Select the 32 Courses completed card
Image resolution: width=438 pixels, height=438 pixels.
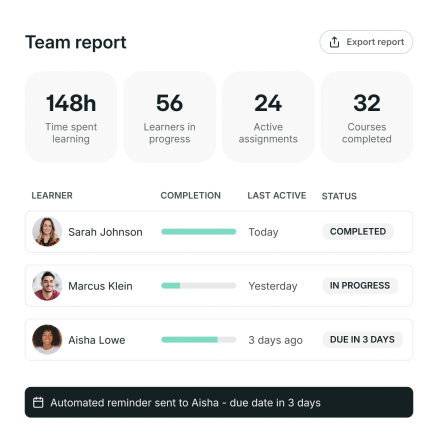coord(367,117)
